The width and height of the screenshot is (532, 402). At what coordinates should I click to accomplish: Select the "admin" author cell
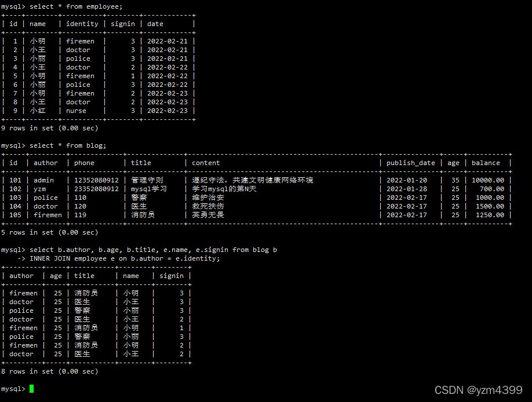(x=43, y=180)
